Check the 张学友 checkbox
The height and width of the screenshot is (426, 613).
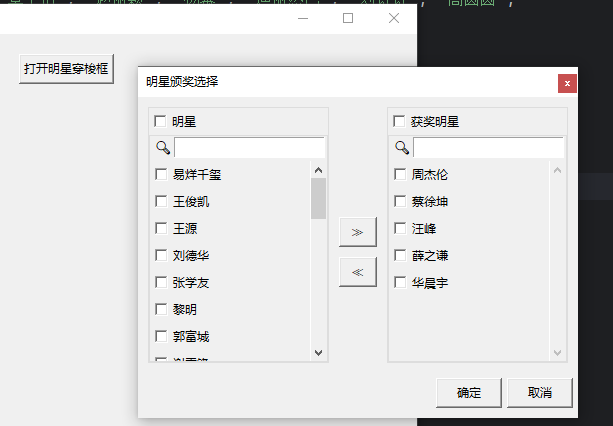[161, 282]
